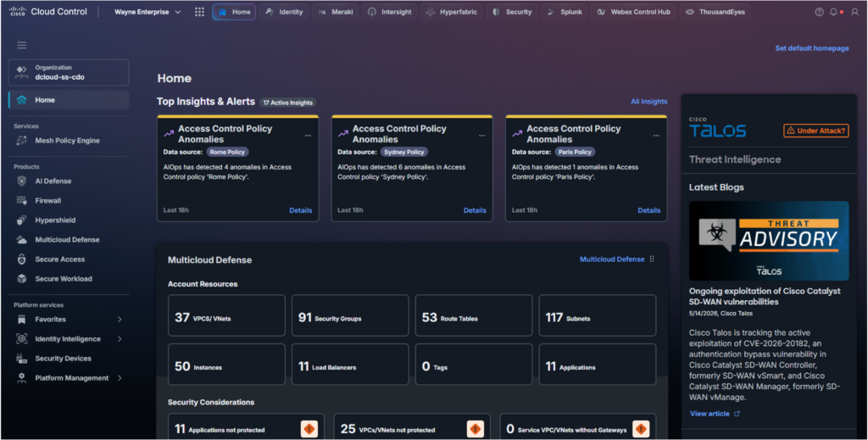Switch to the Security tab
This screenshot has width=868, height=440.
pos(512,12)
